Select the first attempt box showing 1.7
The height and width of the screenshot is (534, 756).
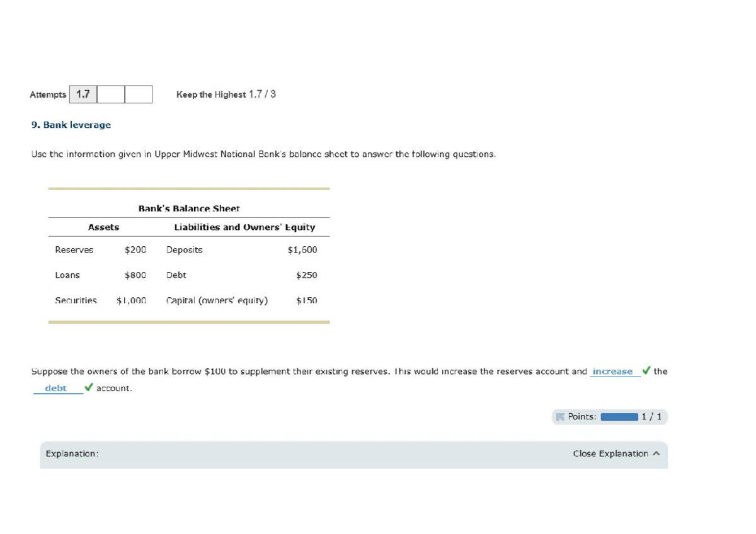click(83, 94)
